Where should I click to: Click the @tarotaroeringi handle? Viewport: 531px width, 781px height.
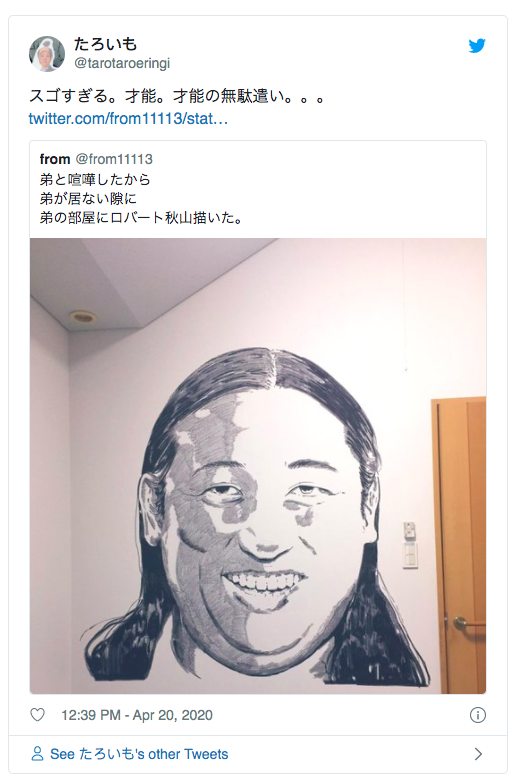point(122,63)
